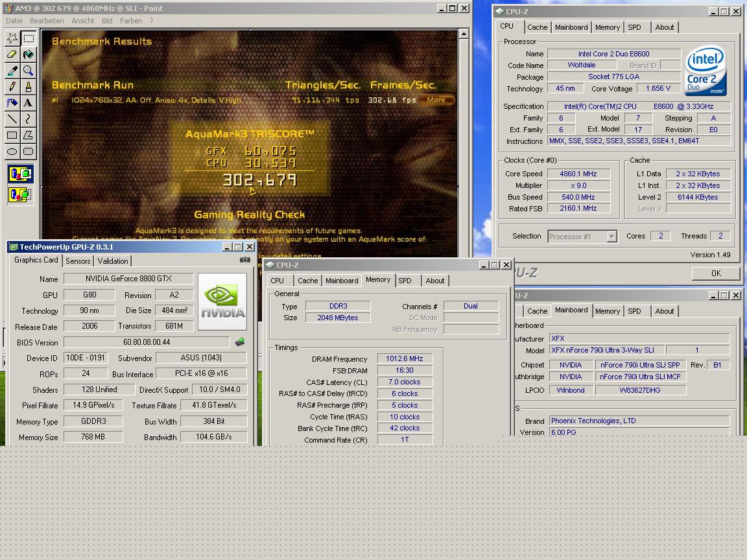Click the BIOS save icon in GPU-Z

[x=240, y=342]
